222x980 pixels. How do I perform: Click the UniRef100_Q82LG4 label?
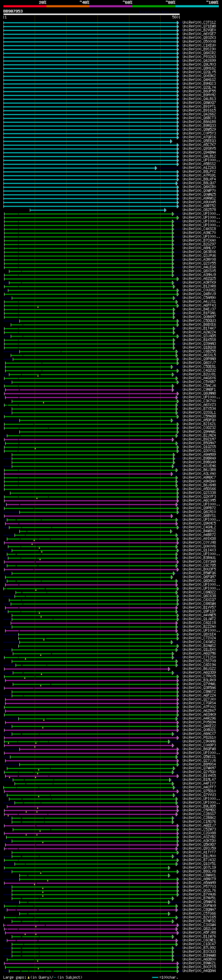[199, 929]
